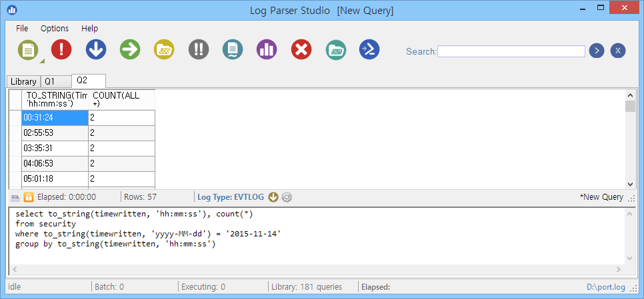The width and height of the screenshot is (644, 299).
Task: Click the TO_STRING column header
Action: point(55,100)
